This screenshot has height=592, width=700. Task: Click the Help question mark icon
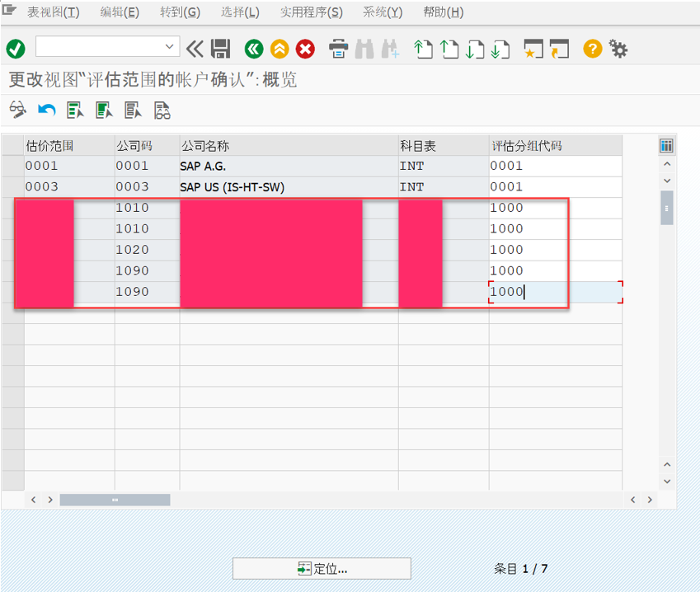[591, 49]
